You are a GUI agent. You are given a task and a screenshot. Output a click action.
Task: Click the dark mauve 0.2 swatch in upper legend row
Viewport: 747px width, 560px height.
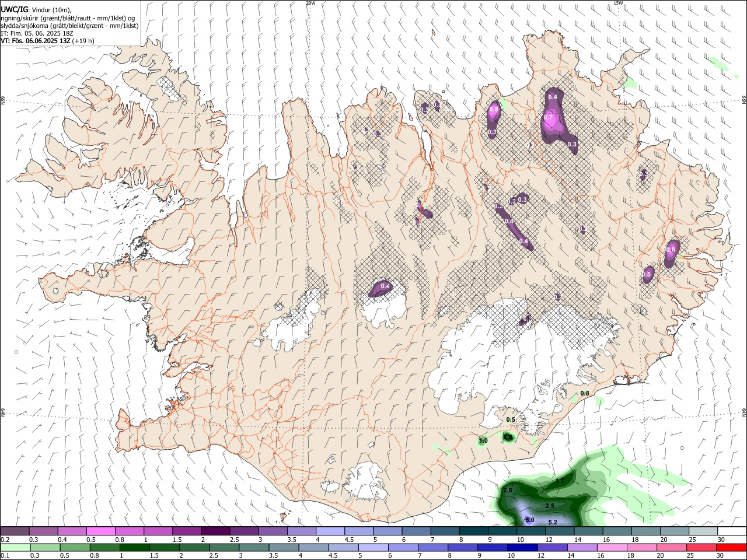tap(15, 531)
